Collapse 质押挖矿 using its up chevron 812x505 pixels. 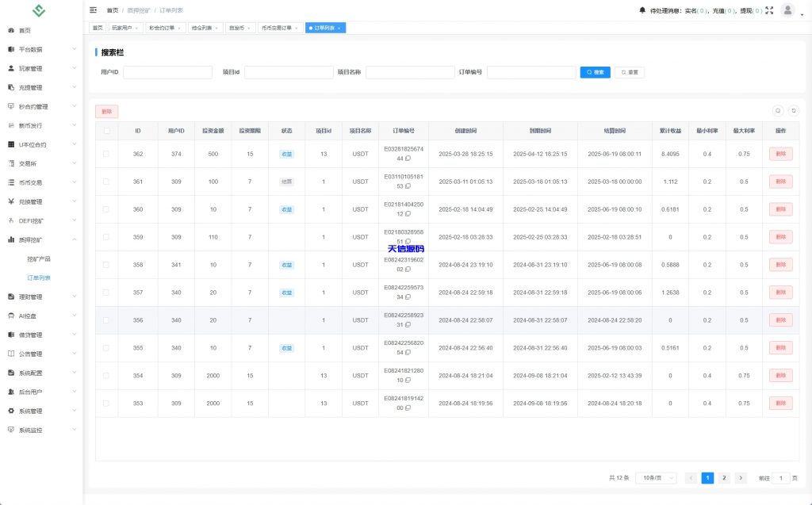click(x=74, y=239)
